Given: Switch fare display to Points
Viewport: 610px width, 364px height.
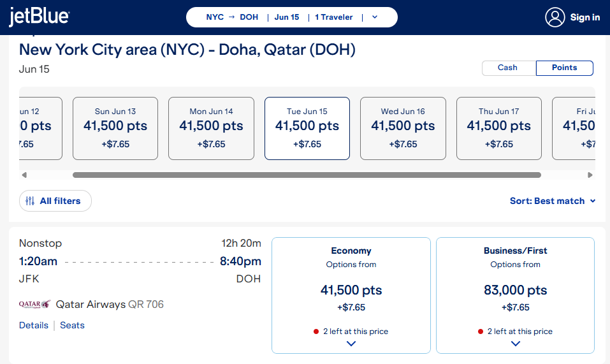Looking at the screenshot, I should [x=564, y=68].
